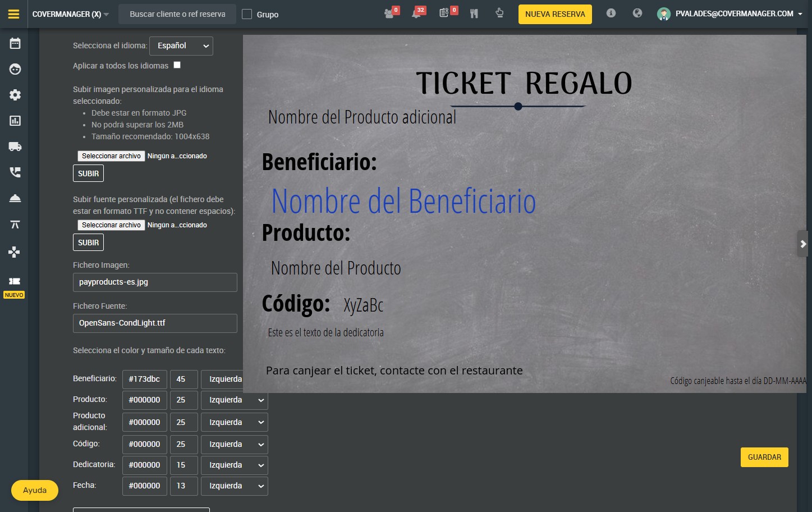
Task: Click the info icon in top bar
Action: [x=611, y=13]
